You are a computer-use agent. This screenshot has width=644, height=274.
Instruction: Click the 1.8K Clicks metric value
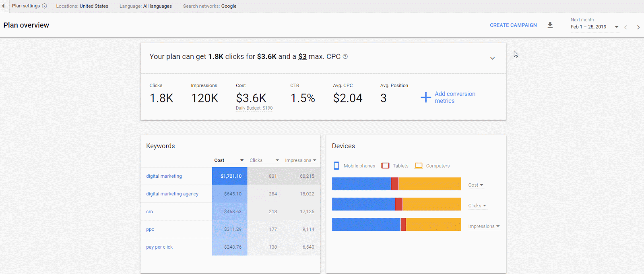[x=161, y=98]
